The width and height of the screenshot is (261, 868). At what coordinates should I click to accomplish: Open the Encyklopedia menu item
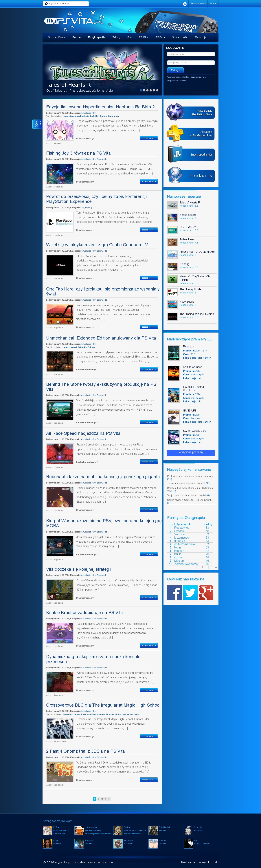(97, 37)
